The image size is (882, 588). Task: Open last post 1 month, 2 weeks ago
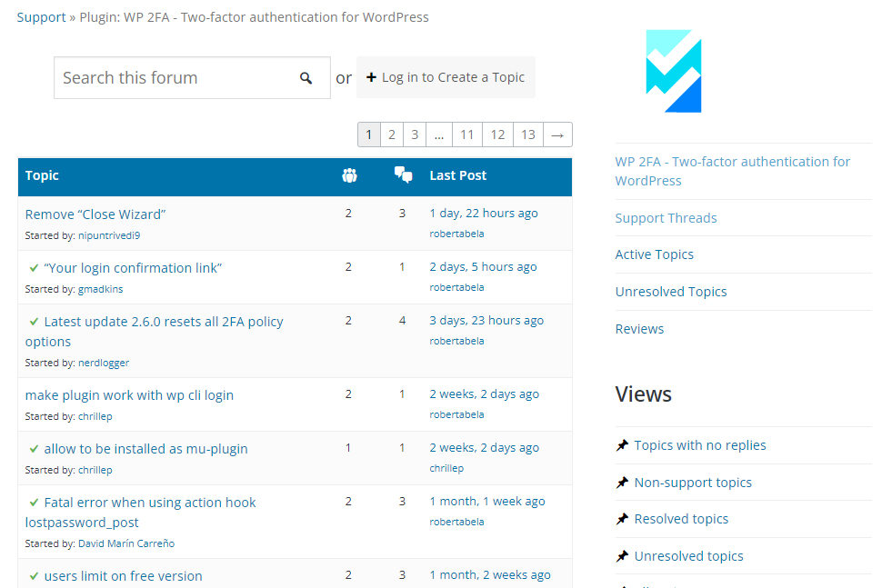tap(490, 575)
